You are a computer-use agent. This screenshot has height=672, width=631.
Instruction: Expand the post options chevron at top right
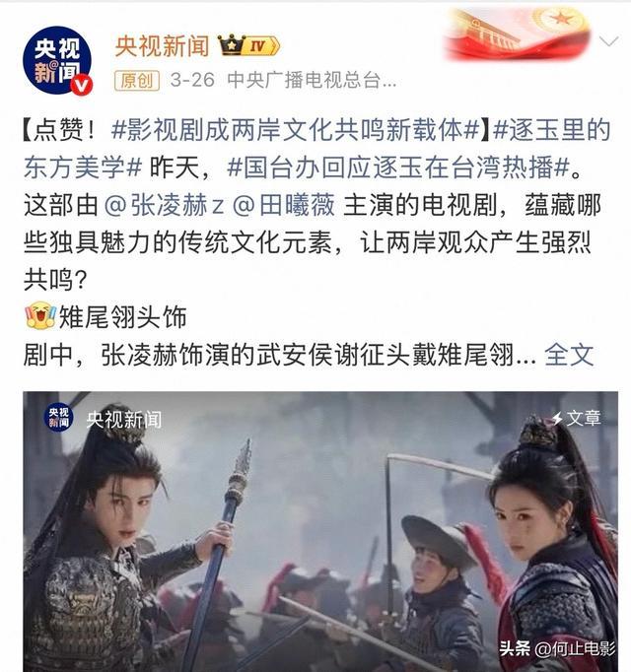tap(608, 42)
